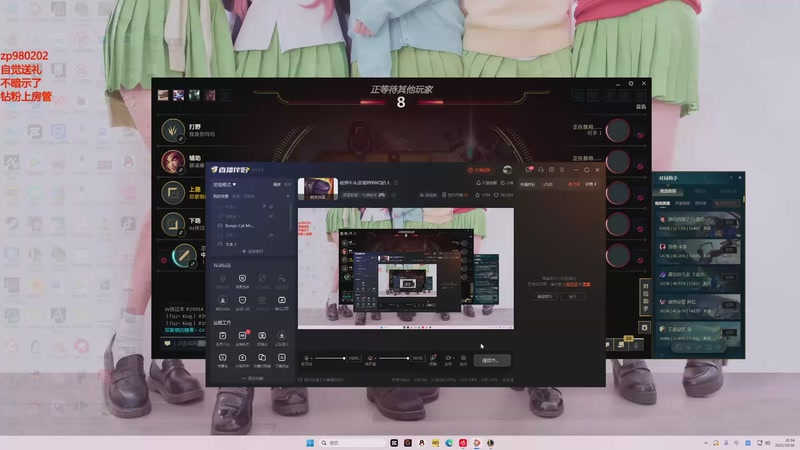Screen dimensions: 800x450
Task: Switch to the third scene tab
Action: [249, 196]
